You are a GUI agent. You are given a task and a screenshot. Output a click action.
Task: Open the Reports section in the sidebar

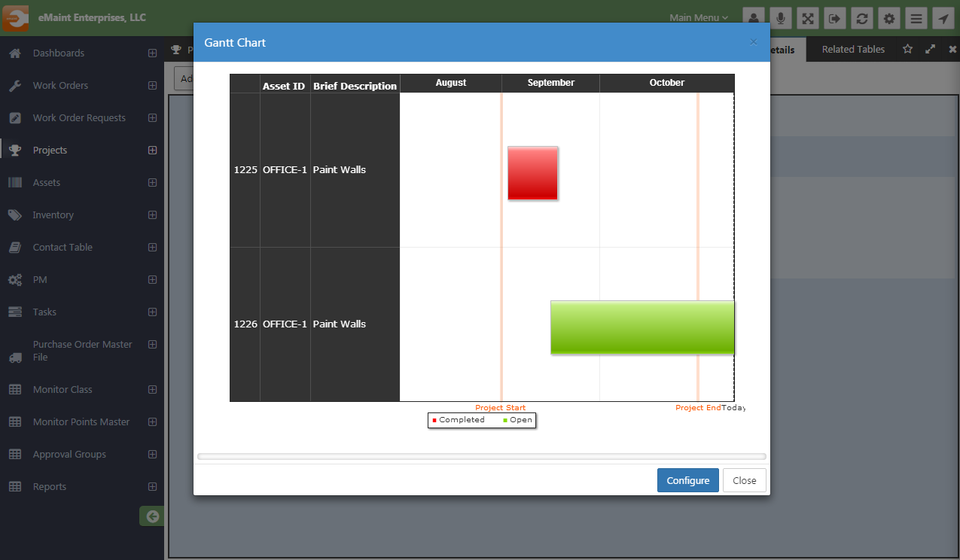(x=50, y=486)
